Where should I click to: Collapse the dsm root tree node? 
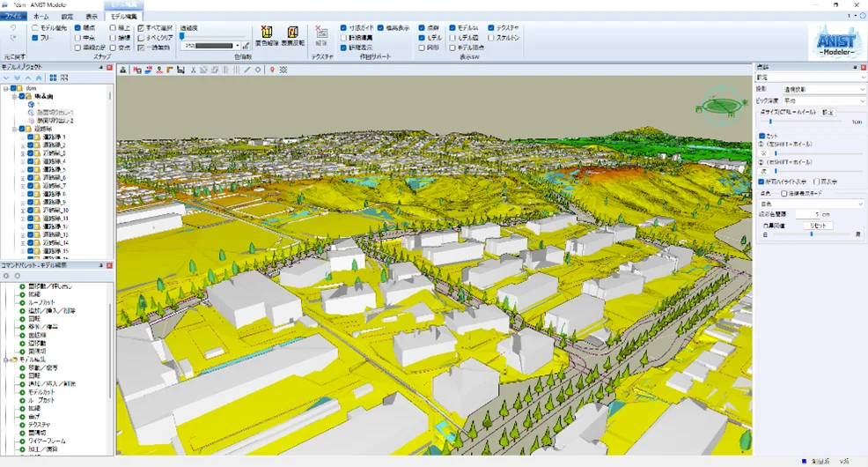pyautogui.click(x=5, y=88)
